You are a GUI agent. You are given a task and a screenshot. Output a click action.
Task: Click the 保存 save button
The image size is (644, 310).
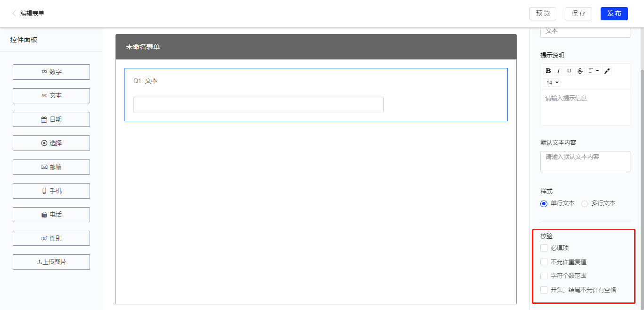[x=578, y=13]
